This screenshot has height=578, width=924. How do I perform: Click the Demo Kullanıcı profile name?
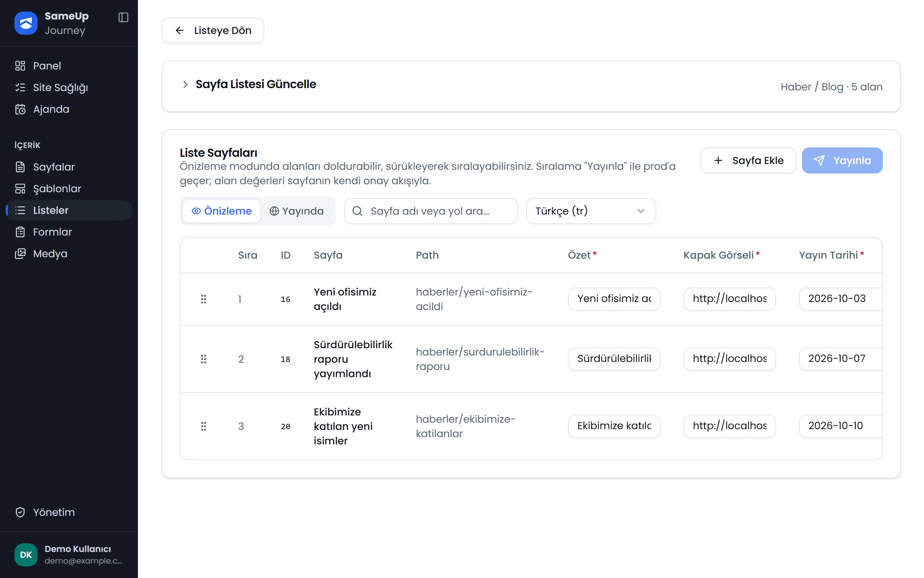pos(78,549)
